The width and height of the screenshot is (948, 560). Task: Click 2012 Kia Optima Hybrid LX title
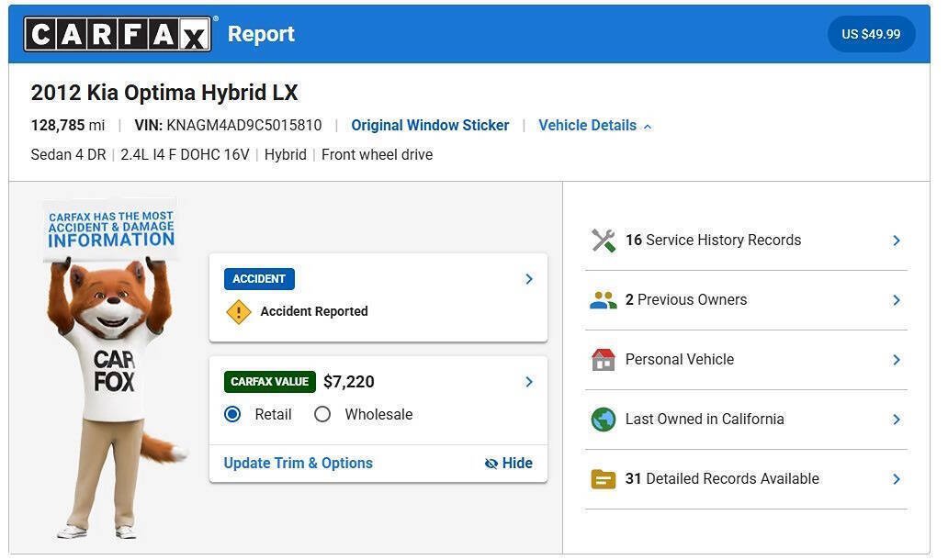pyautogui.click(x=164, y=93)
